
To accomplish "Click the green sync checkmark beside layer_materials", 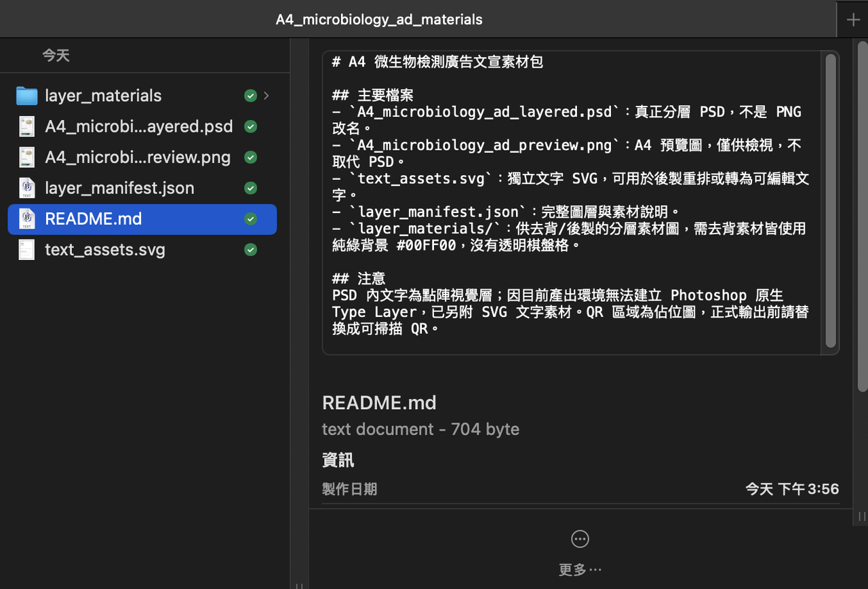I will click(x=250, y=96).
